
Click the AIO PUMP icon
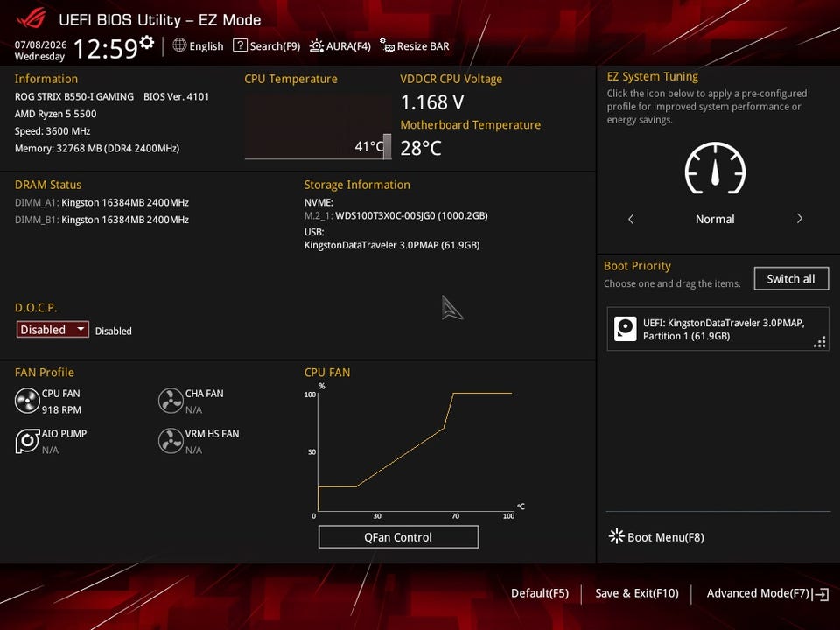pyautogui.click(x=27, y=441)
